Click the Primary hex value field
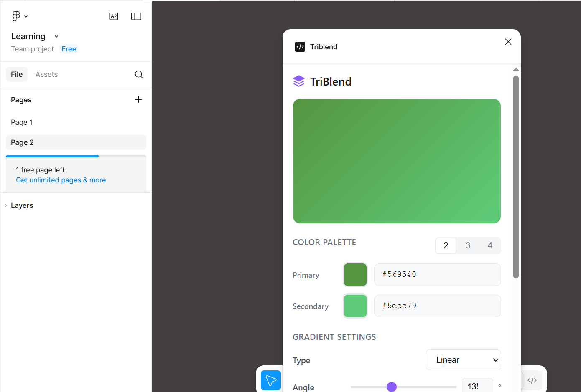Image resolution: width=581 pixels, height=392 pixels. (437, 275)
